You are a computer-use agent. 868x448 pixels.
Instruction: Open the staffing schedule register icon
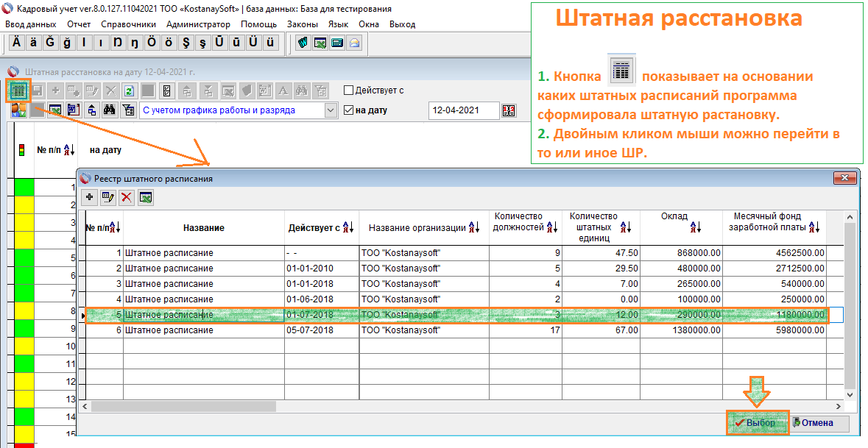pos(19,90)
